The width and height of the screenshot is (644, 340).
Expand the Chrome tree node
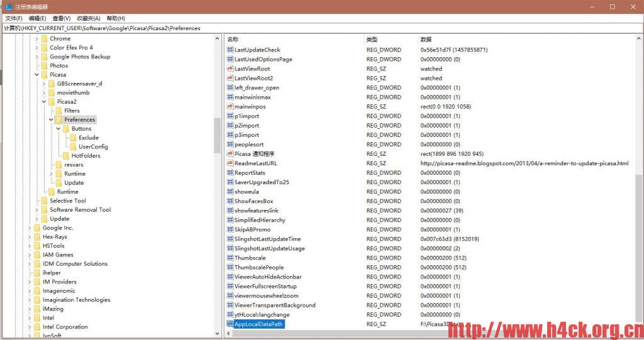point(37,38)
